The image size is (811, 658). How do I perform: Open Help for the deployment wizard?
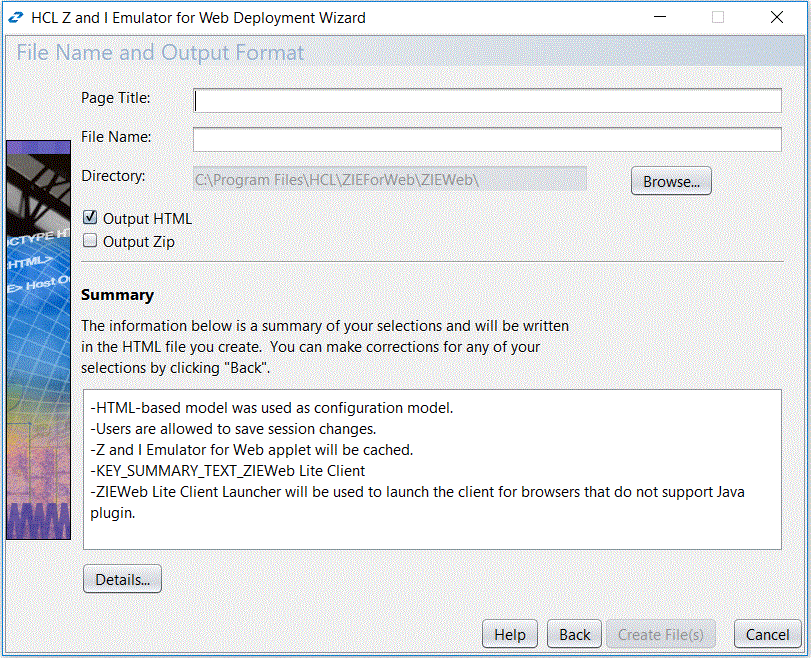pyautogui.click(x=509, y=634)
